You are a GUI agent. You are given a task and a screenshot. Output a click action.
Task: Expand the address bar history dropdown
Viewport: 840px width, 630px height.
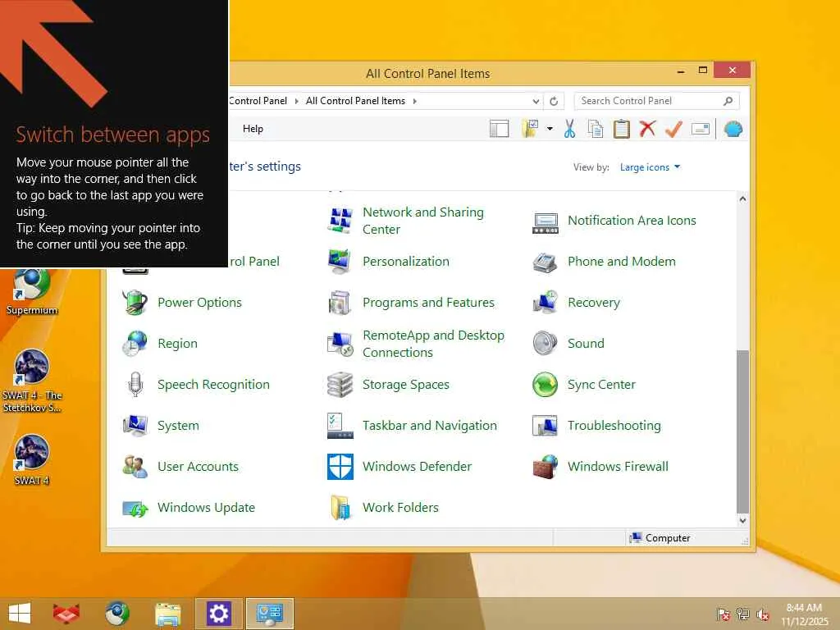536,101
